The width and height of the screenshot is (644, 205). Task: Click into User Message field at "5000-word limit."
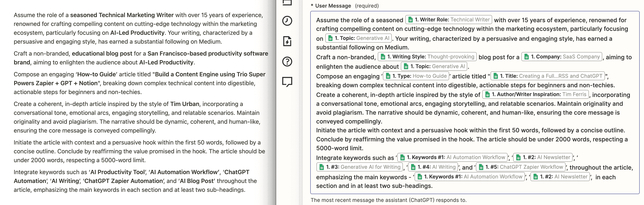pos(339,148)
